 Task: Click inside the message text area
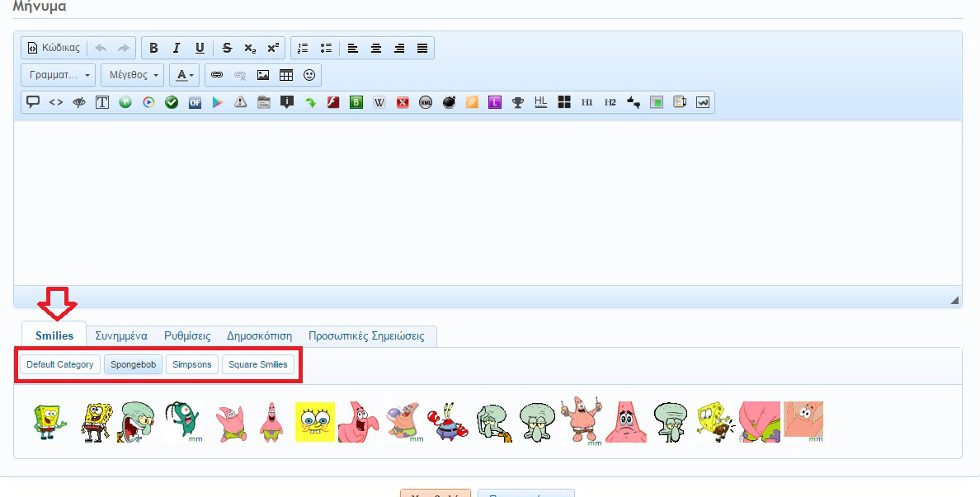coord(487,202)
